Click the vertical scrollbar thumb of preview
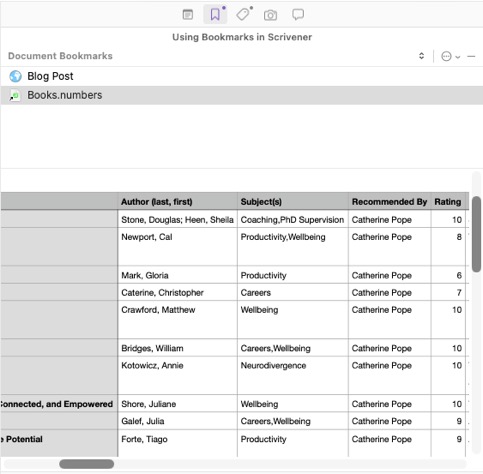 tap(476, 234)
